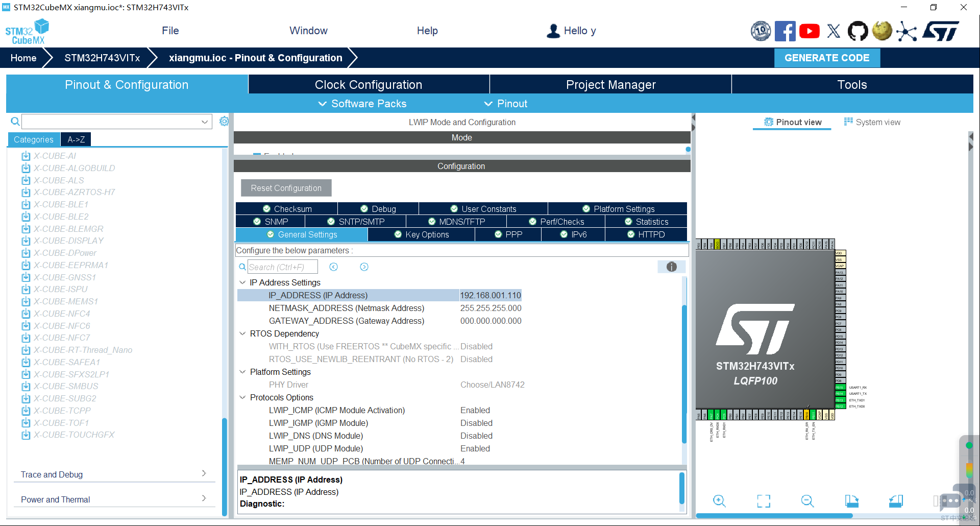Viewport: 980px width, 526px height.
Task: Open the Platform Settings tab
Action: click(618, 209)
